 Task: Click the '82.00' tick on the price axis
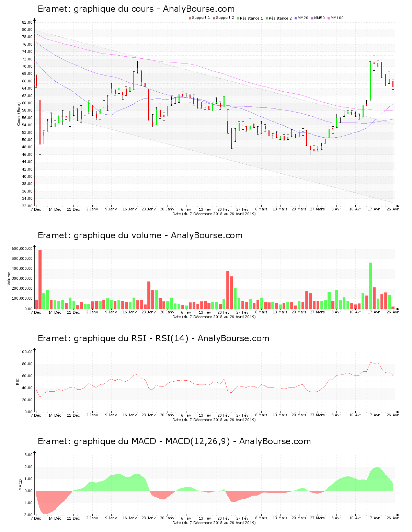[27, 22]
